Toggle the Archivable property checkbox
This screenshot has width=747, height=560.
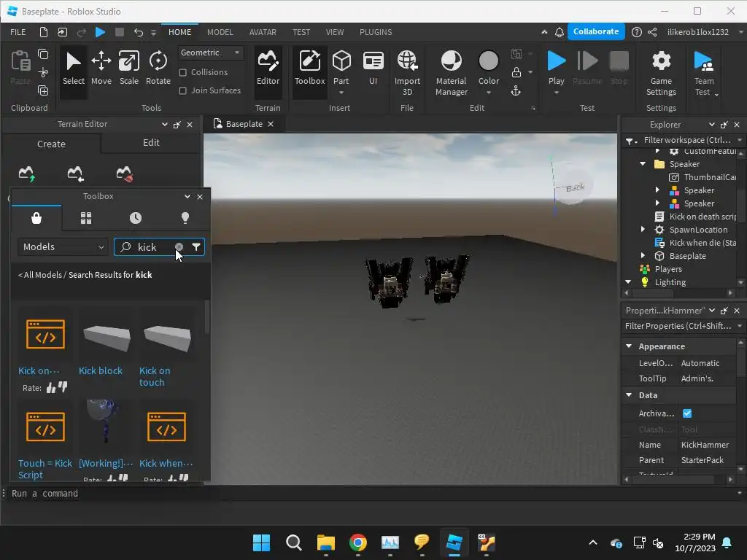click(x=687, y=413)
